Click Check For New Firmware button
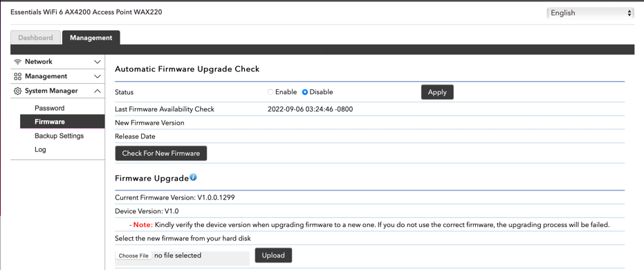Viewport: 644px width, 270px height. pos(161,153)
